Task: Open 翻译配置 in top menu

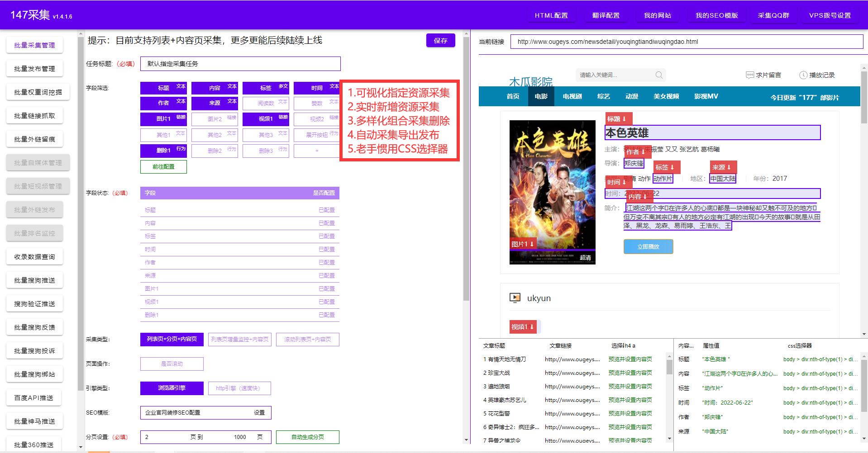Action: (x=606, y=15)
